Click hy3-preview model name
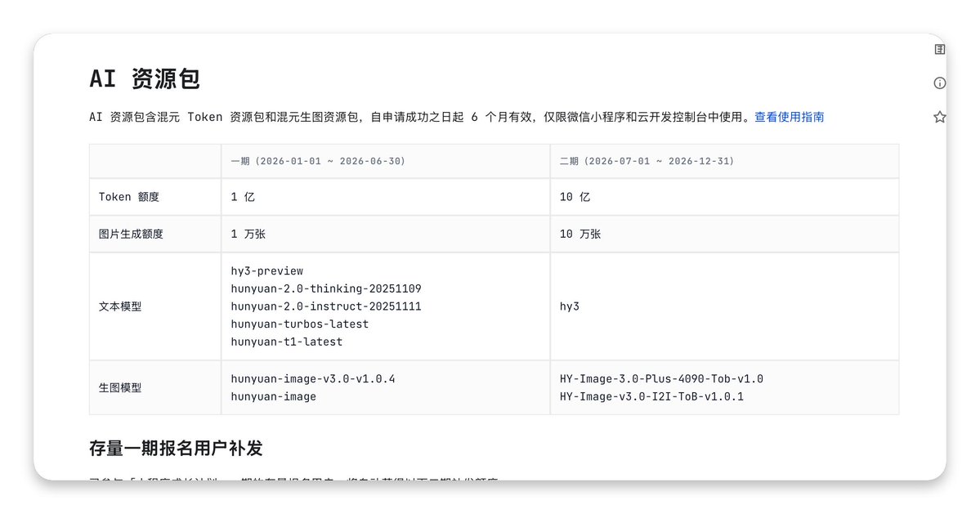980x514 pixels. (x=267, y=271)
